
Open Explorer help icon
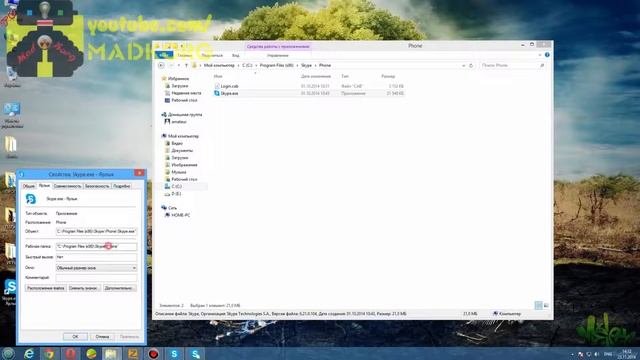tap(547, 55)
